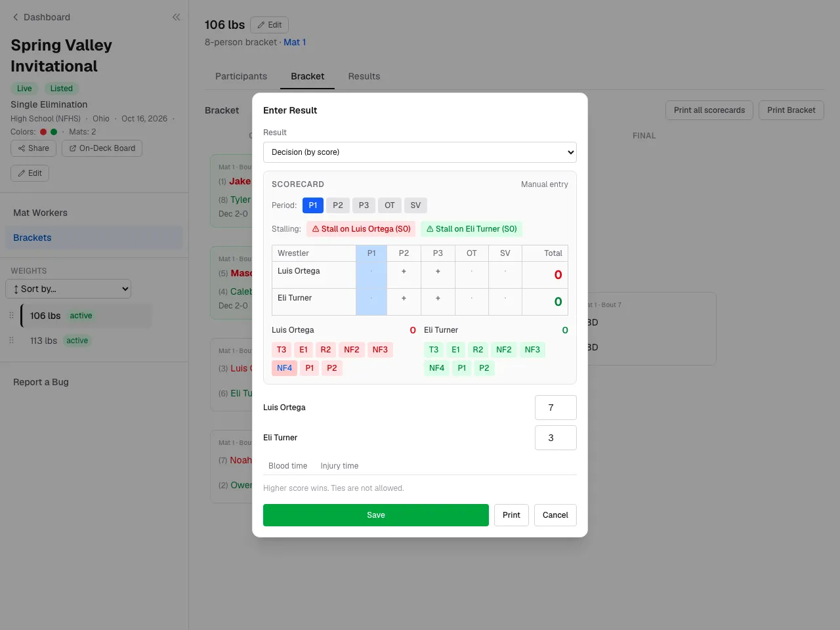The image size is (840, 630).
Task: Switch to the Injury time tab
Action: click(x=339, y=466)
